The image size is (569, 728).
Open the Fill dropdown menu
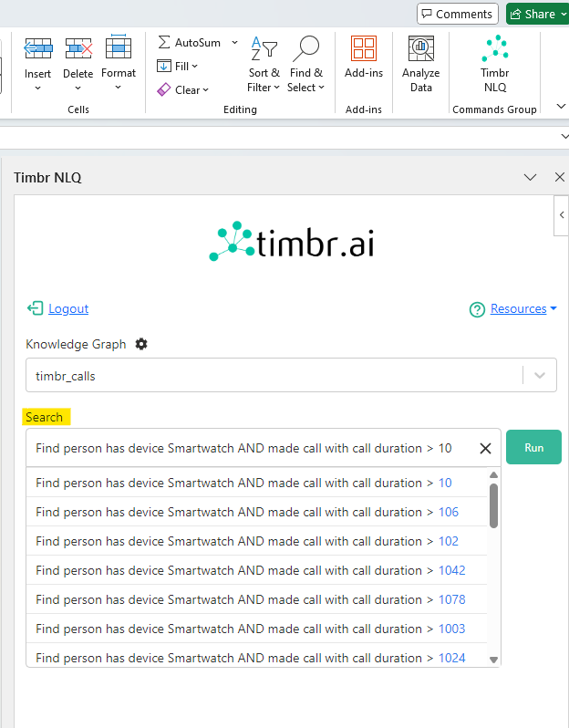(x=195, y=67)
